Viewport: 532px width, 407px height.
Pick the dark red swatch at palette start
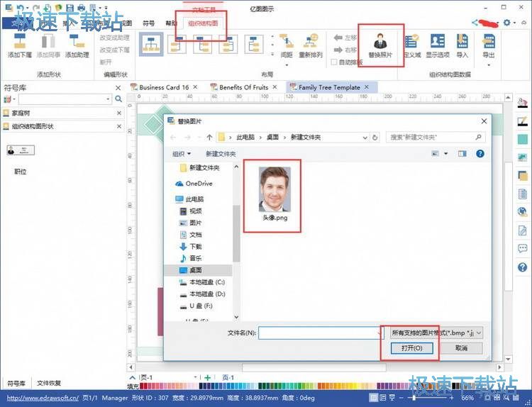pos(142,386)
